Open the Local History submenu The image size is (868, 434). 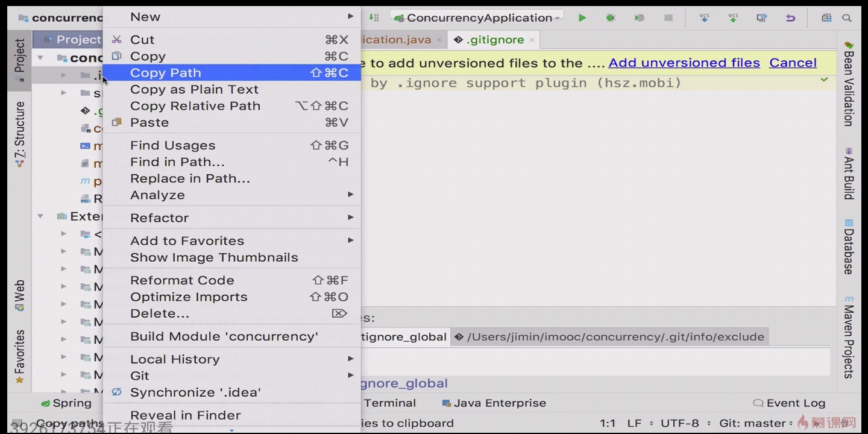point(232,359)
